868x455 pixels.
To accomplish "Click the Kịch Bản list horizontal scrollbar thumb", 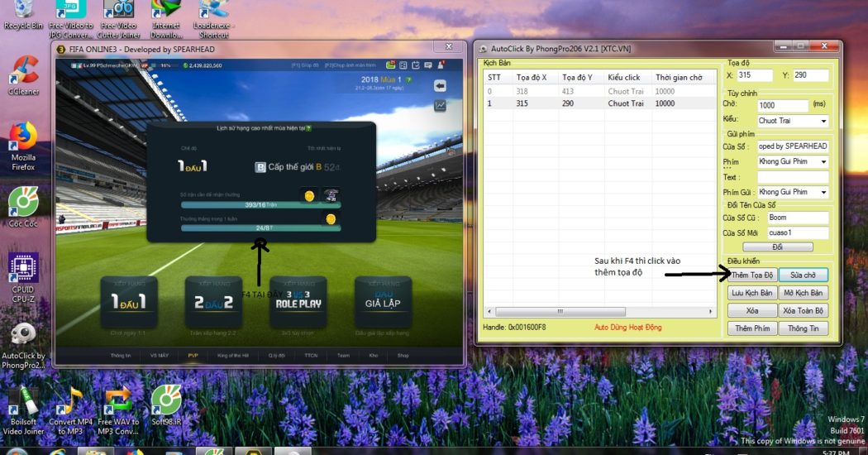I will tap(560, 311).
